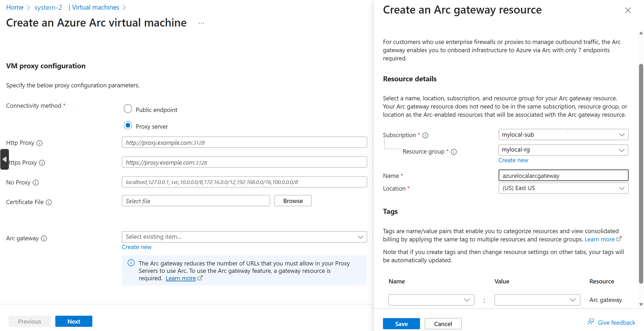Navigate to the Home breadcrumb
This screenshot has width=644, height=331.
15,7
